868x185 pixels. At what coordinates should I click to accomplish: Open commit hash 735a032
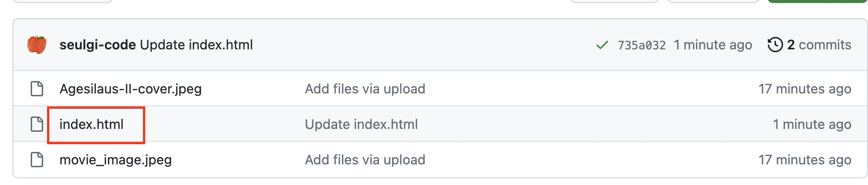(x=642, y=45)
